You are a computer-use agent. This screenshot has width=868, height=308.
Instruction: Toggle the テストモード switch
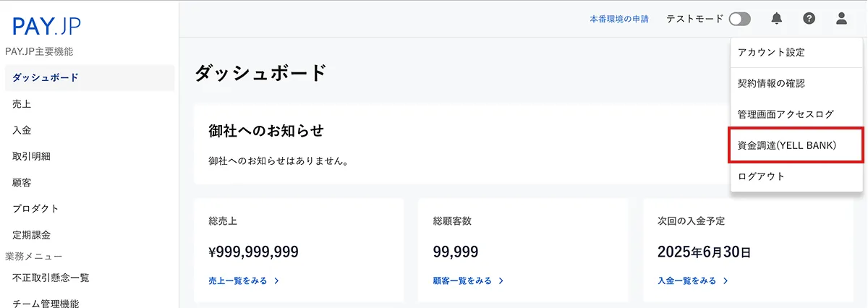click(739, 19)
